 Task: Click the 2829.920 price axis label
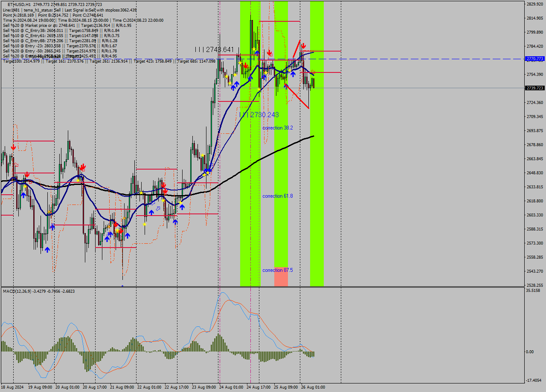[535, 4]
